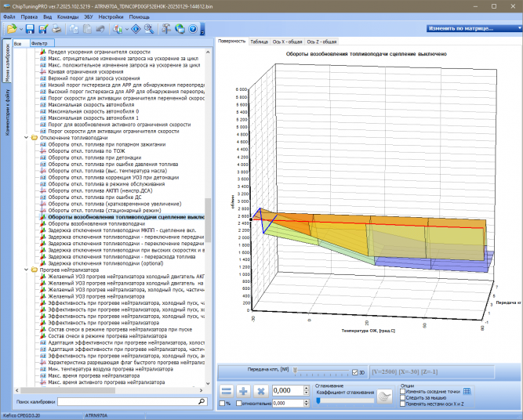523x420 pixels.
Task: Toggle the относительно checkbox
Action: pos(239,404)
